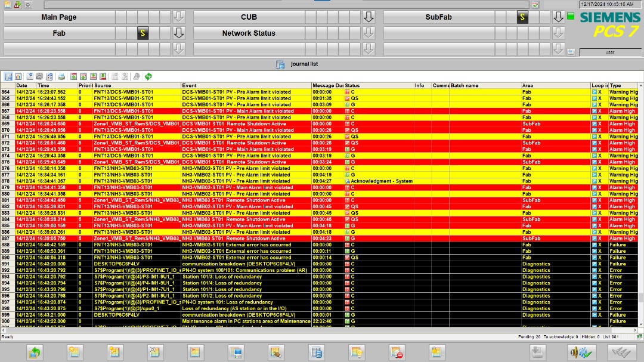Image resolution: width=644 pixels, height=362 pixels.
Task: Open the Main Page area
Action: point(59,17)
